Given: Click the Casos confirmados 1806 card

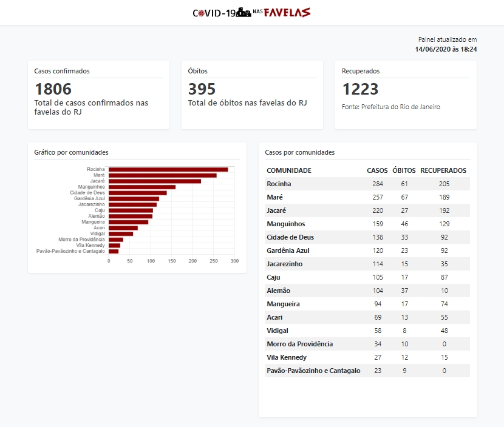Looking at the screenshot, I should [x=98, y=95].
